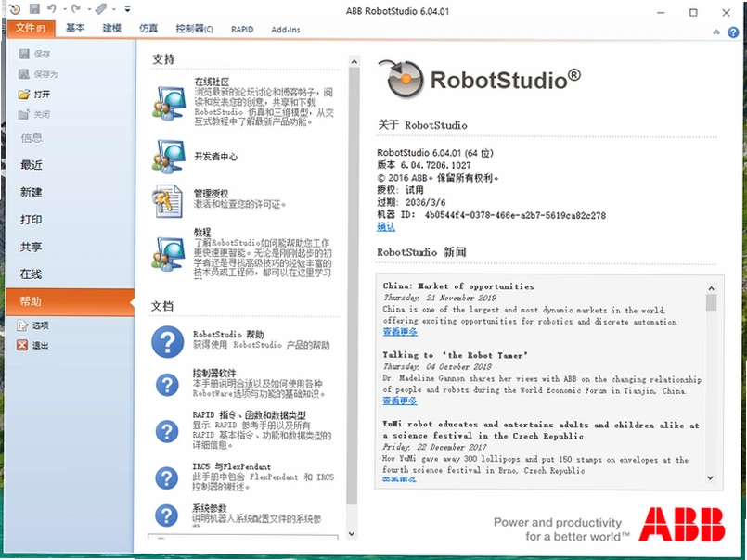Collapse the ribbon with the caret icon
The width and height of the screenshot is (747, 560).
click(716, 32)
